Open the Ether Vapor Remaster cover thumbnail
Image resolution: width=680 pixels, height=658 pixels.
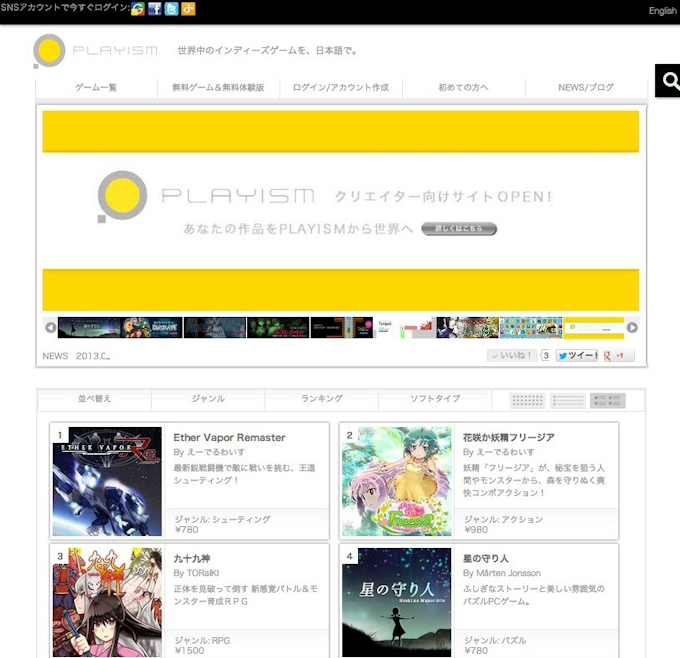[107, 482]
